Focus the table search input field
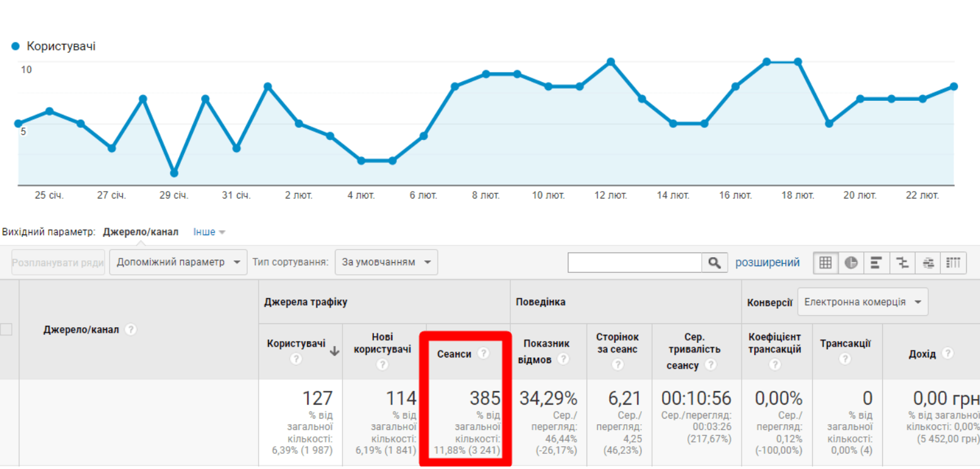This screenshot has width=980, height=469. point(635,263)
